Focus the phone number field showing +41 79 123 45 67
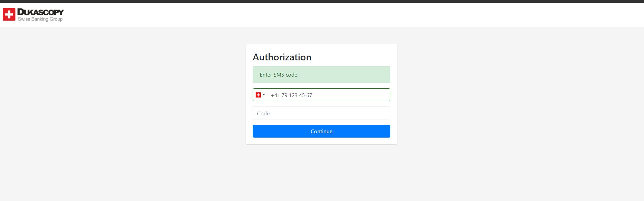Viewport: 644px width, 201px height. pyautogui.click(x=321, y=95)
